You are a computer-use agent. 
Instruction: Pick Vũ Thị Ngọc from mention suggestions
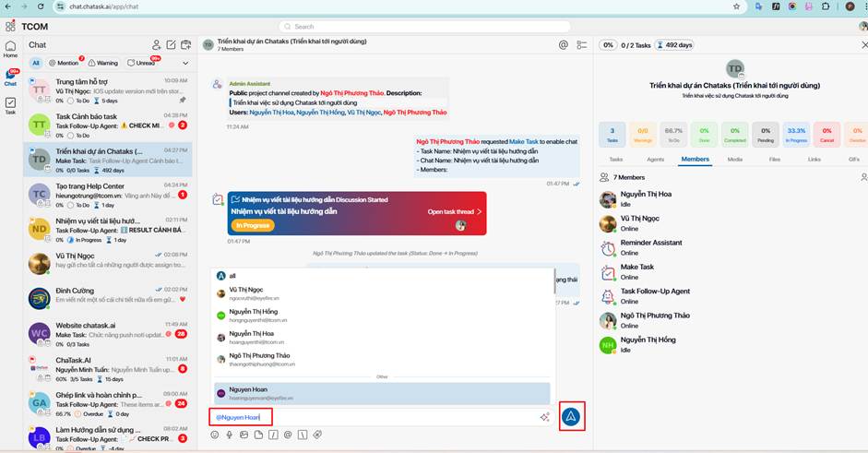click(383, 293)
